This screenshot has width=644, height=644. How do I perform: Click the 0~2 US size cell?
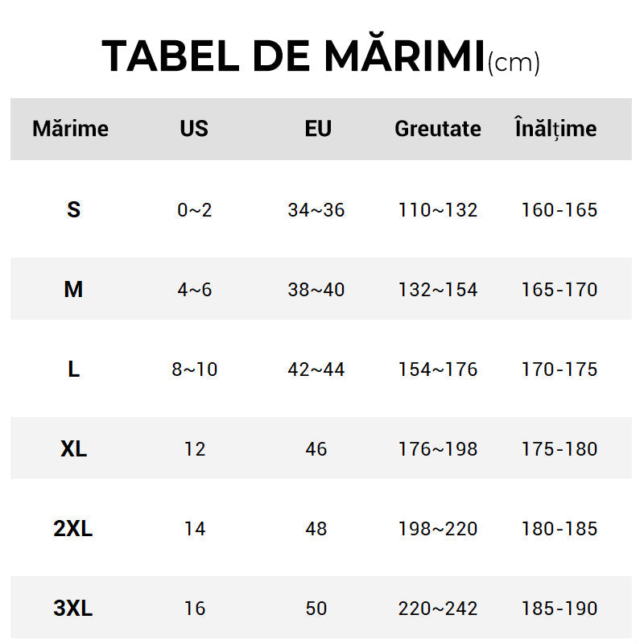tap(194, 210)
